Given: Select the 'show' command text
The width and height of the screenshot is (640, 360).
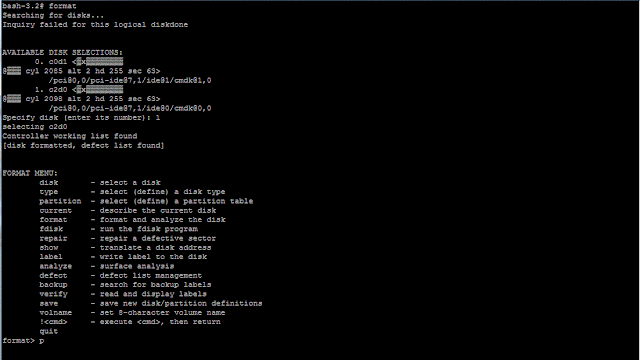Looking at the screenshot, I should click(x=49, y=248).
